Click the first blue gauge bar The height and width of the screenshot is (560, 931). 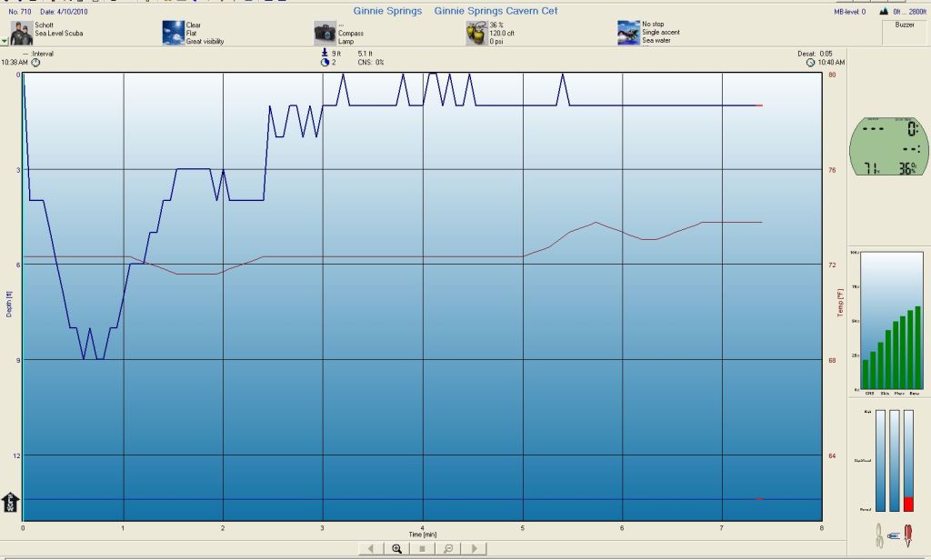[x=880, y=460]
